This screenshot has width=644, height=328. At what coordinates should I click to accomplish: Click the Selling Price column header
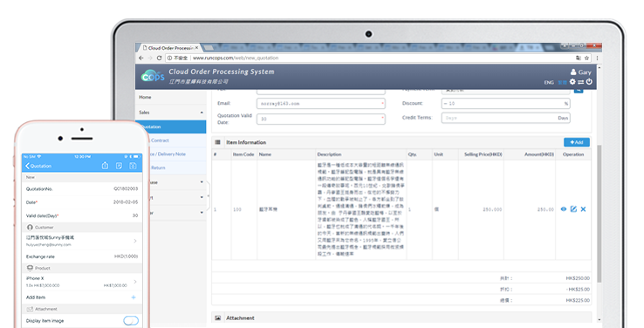coord(483,154)
